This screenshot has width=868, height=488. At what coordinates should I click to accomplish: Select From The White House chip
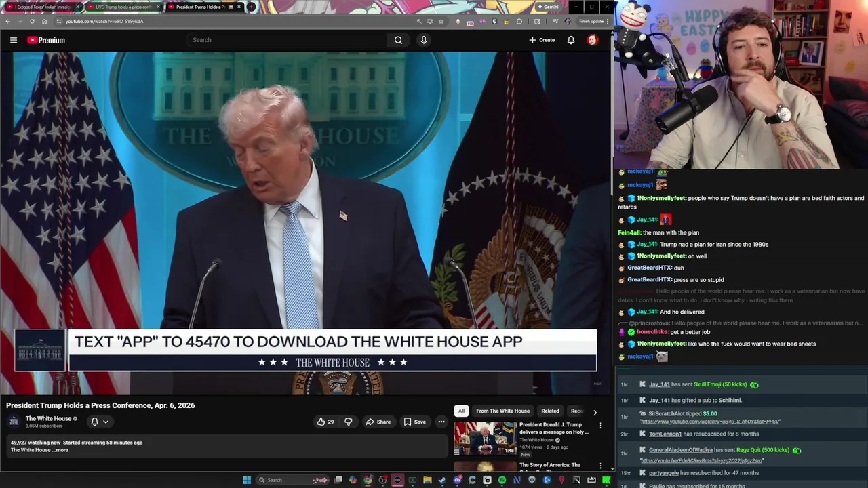502,411
